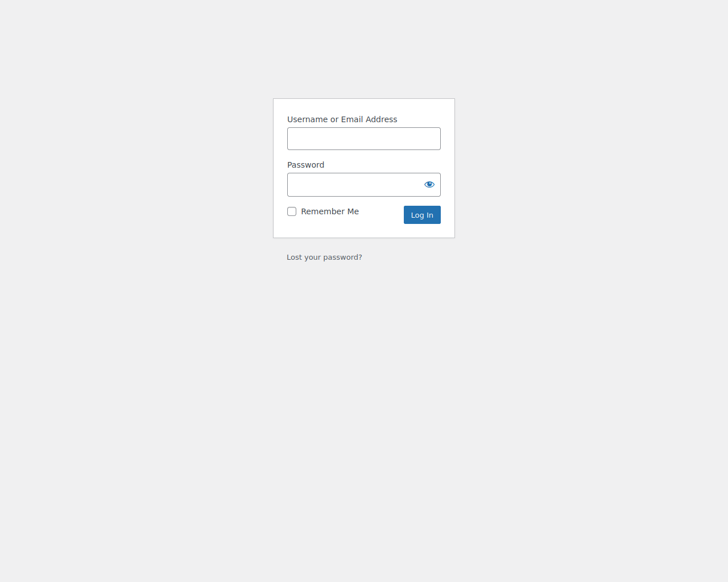Screen dimensions: 728x582
Task: Click Lost your password? under the login box
Action: click(324, 257)
